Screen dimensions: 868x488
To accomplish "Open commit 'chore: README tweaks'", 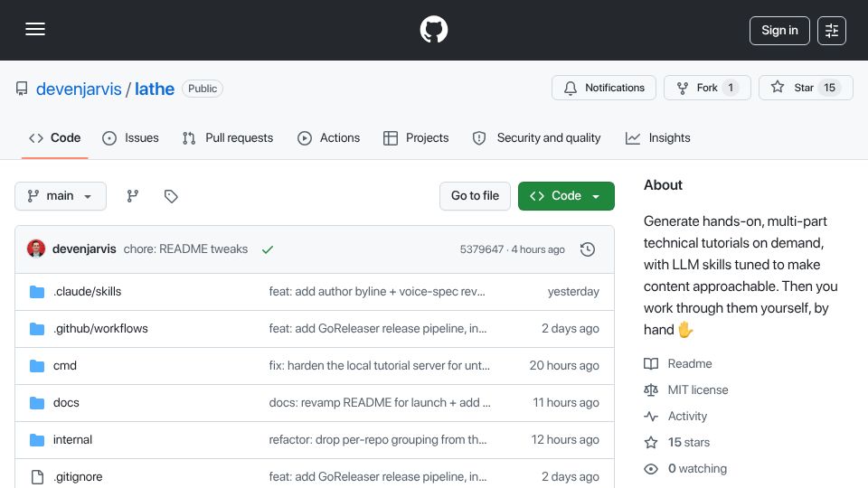I will click(185, 249).
